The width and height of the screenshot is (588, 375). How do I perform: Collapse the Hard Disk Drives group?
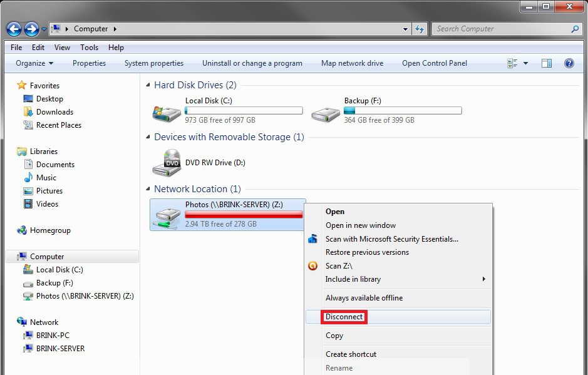tap(148, 85)
